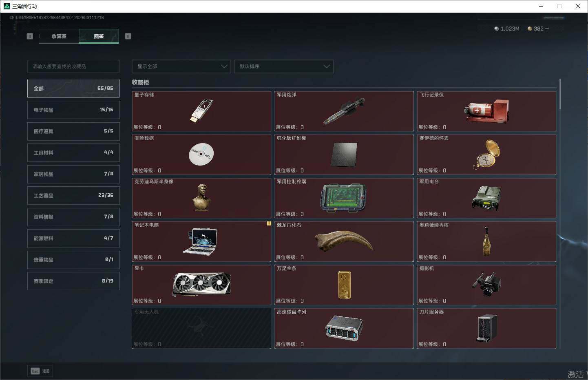This screenshot has height=380, width=588.
Task: Filter by the 资料情报 category
Action: pyautogui.click(x=73, y=217)
